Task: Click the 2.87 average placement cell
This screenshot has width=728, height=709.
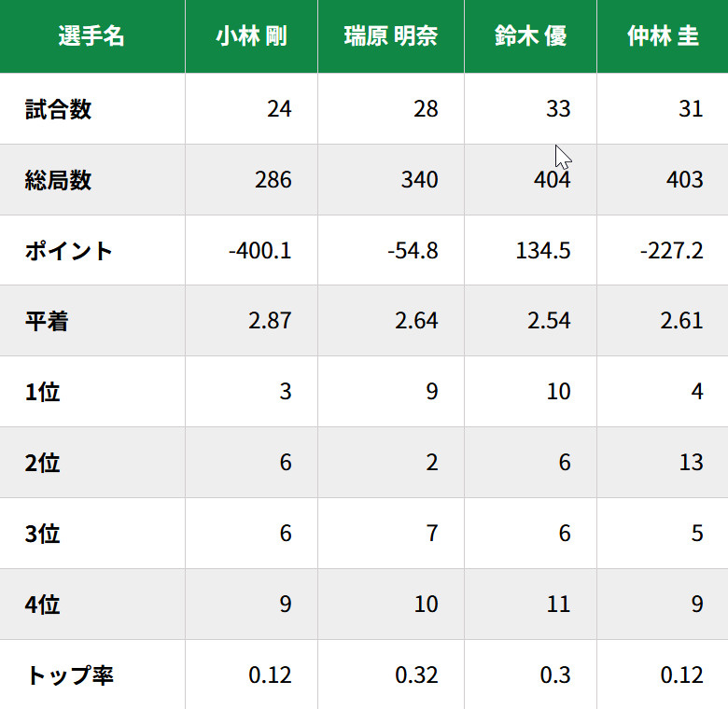Action: pos(270,322)
